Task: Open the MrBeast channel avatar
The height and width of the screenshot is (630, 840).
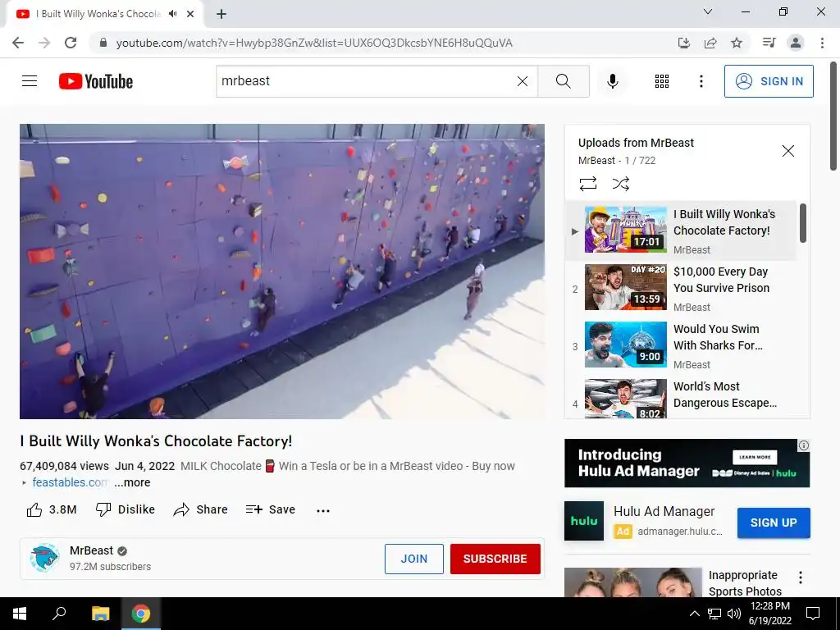Action: coord(44,558)
